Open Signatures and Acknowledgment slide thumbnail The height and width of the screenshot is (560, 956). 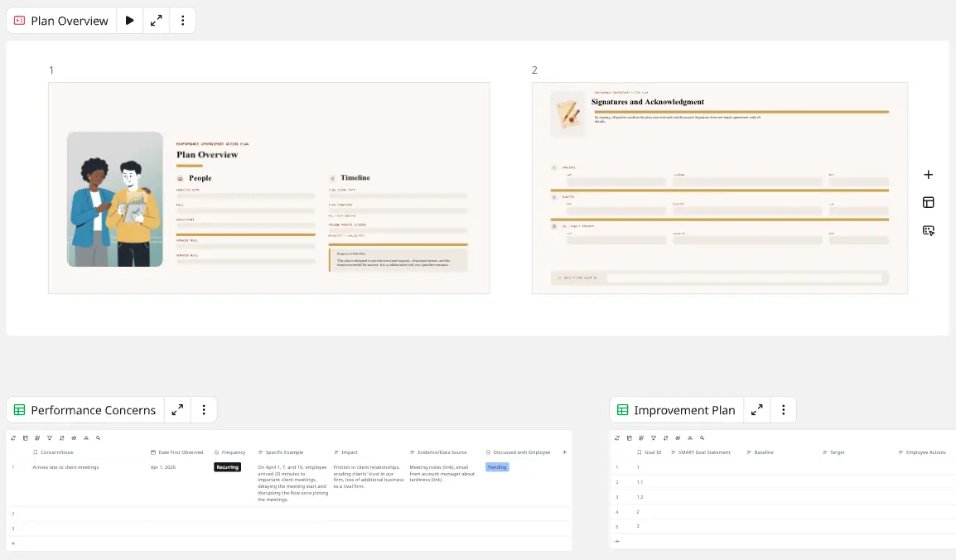pyautogui.click(x=719, y=187)
